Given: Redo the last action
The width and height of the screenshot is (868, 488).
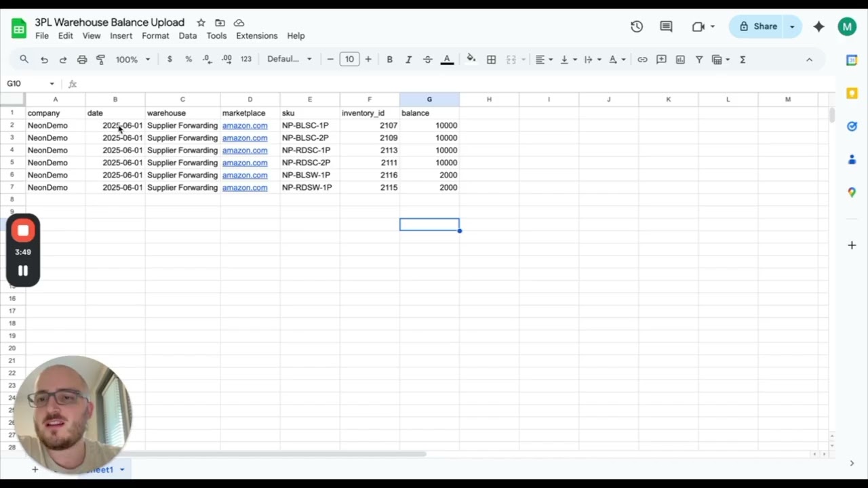Looking at the screenshot, I should pos(63,60).
